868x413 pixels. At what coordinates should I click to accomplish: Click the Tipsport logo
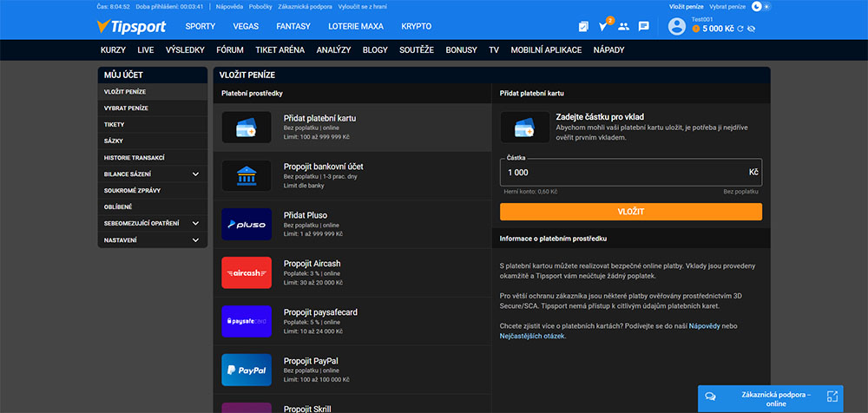click(x=131, y=26)
